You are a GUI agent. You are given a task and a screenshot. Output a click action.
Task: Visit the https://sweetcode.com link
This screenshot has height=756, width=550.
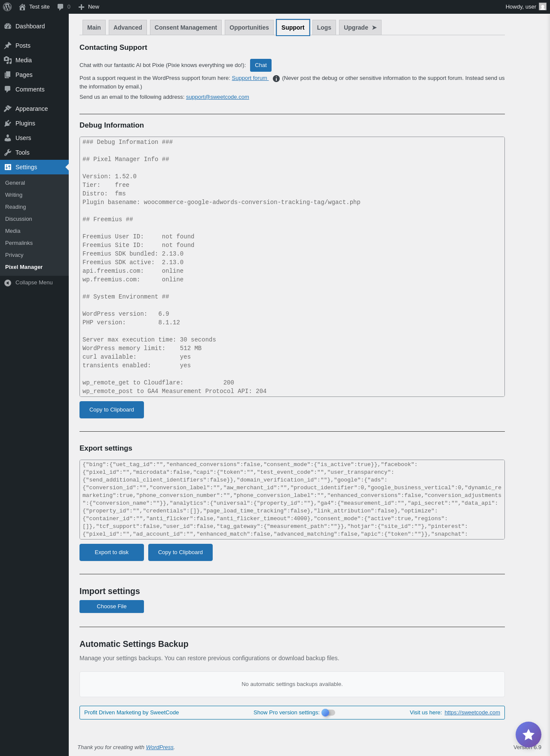click(472, 713)
